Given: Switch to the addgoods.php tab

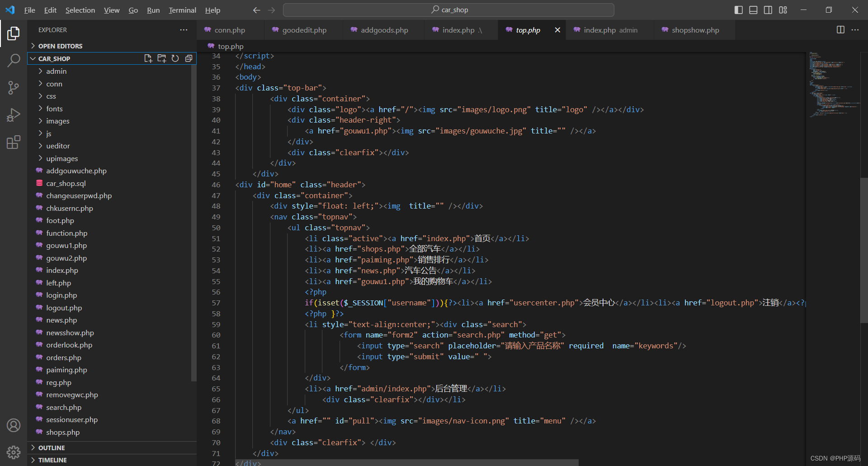Looking at the screenshot, I should pos(384,30).
